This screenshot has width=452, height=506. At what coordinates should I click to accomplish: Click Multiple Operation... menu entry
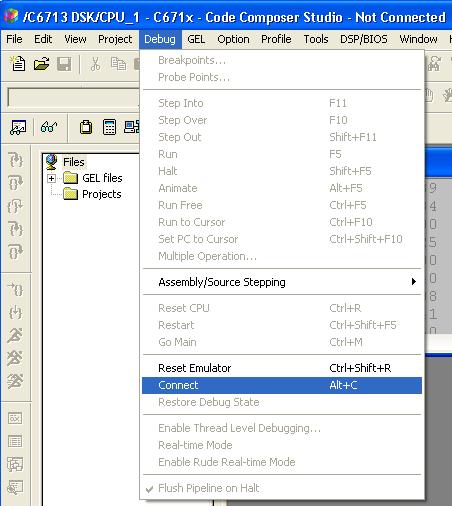[x=282, y=256]
